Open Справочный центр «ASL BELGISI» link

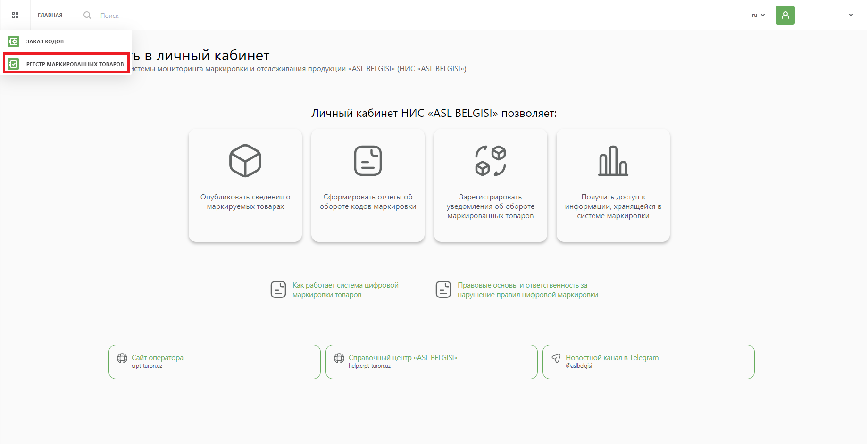(x=403, y=358)
